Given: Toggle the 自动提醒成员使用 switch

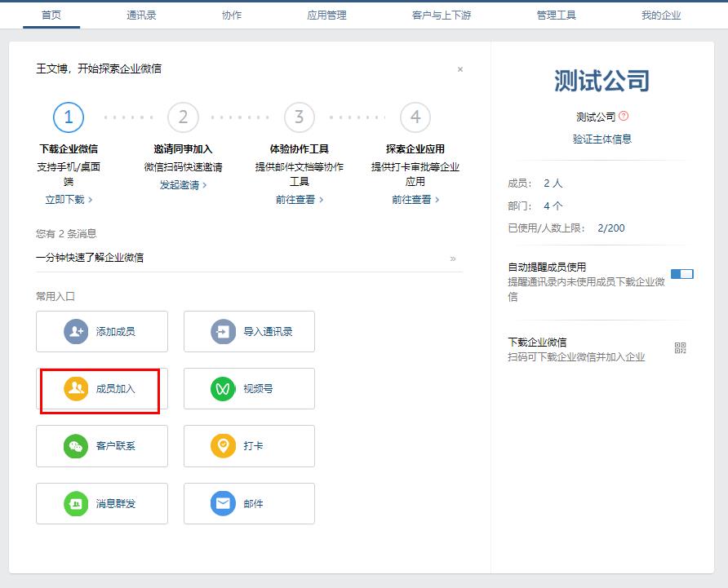Looking at the screenshot, I should 682,274.
